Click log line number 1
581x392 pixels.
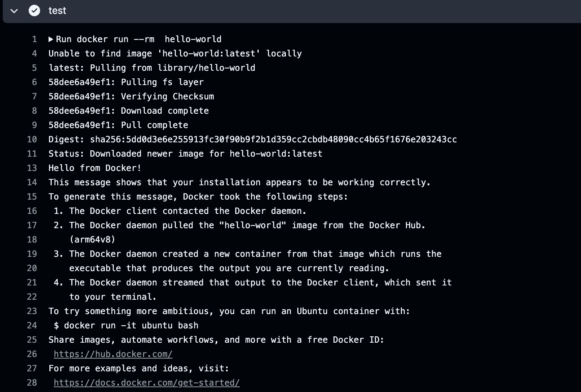coord(34,39)
